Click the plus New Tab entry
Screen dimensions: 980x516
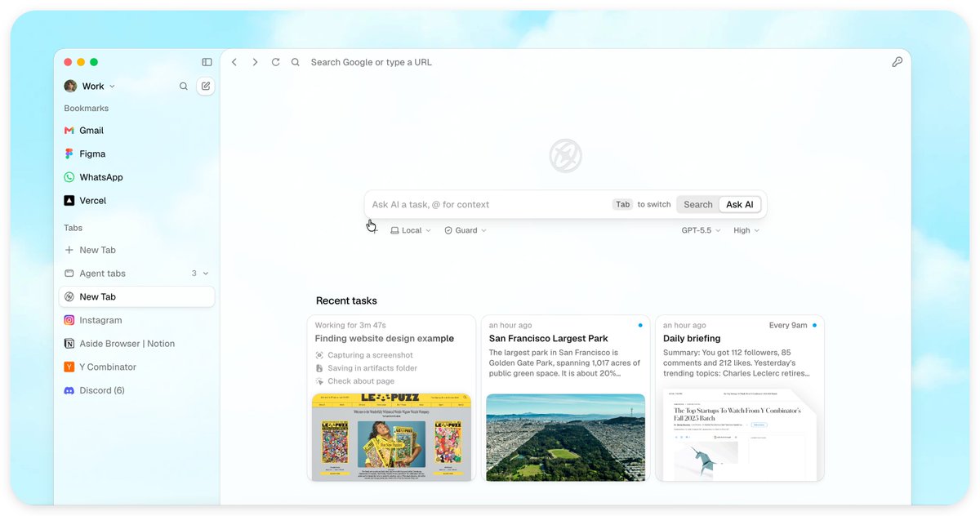tap(137, 250)
